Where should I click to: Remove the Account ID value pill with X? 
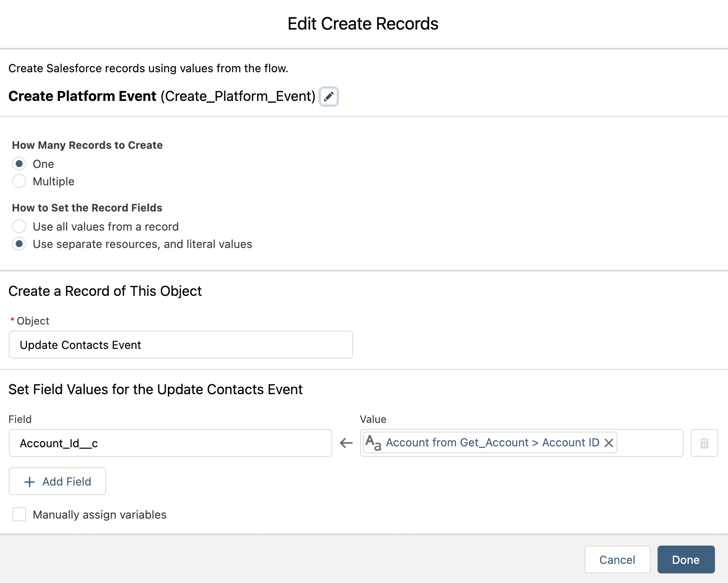609,443
